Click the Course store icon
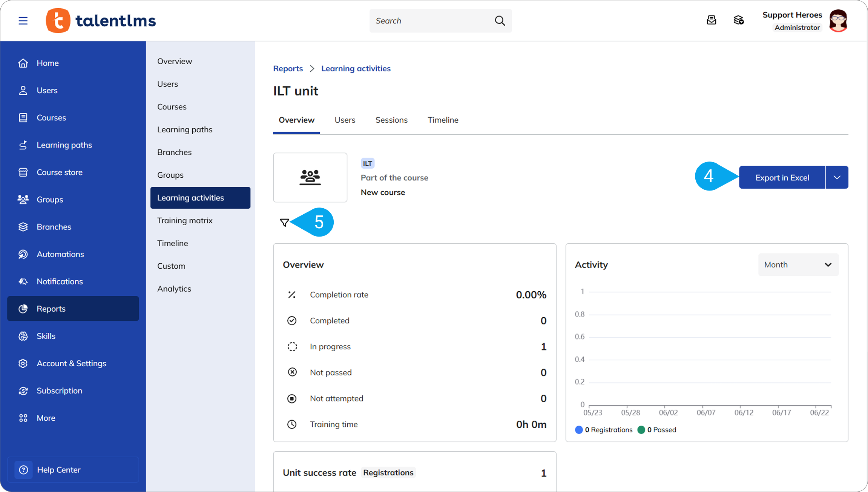868x492 pixels. 23,172
